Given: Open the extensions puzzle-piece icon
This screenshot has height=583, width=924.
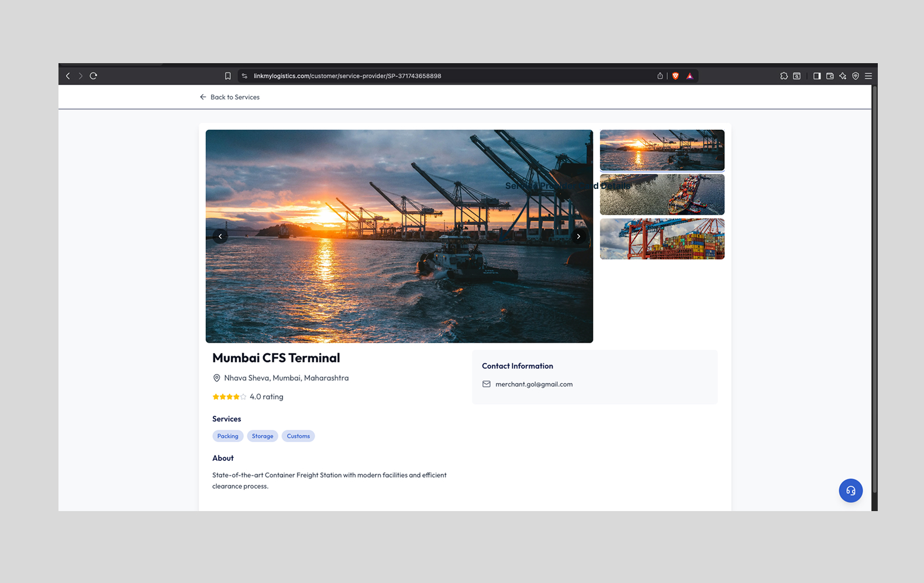Looking at the screenshot, I should [x=784, y=76].
